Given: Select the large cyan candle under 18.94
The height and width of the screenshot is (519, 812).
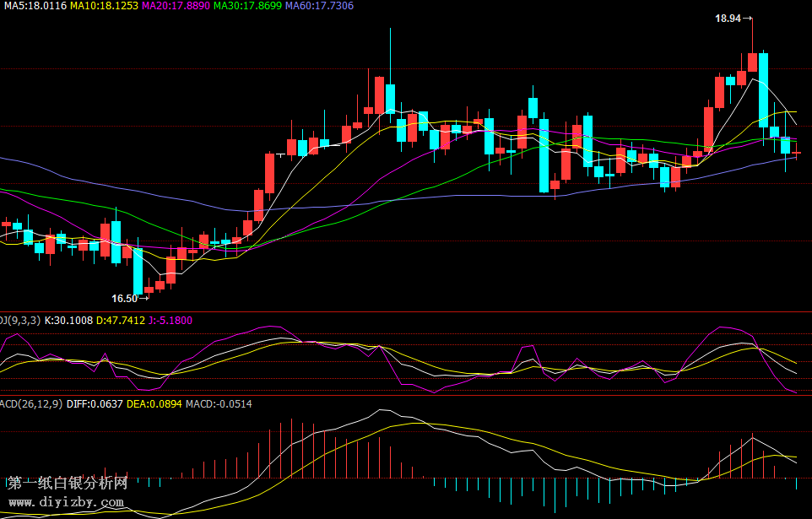Looking at the screenshot, I should coord(763,89).
